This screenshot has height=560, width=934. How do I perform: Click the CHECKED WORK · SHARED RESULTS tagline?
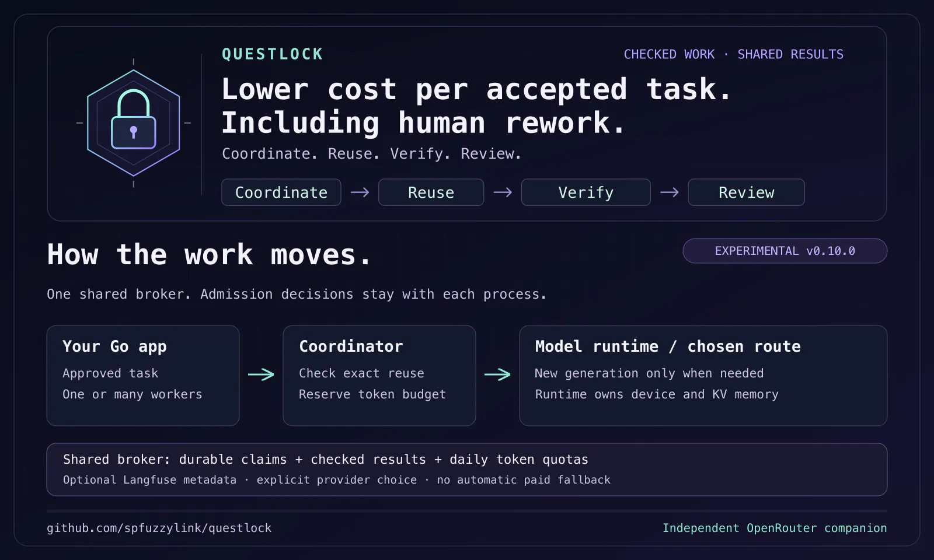pyautogui.click(x=734, y=54)
